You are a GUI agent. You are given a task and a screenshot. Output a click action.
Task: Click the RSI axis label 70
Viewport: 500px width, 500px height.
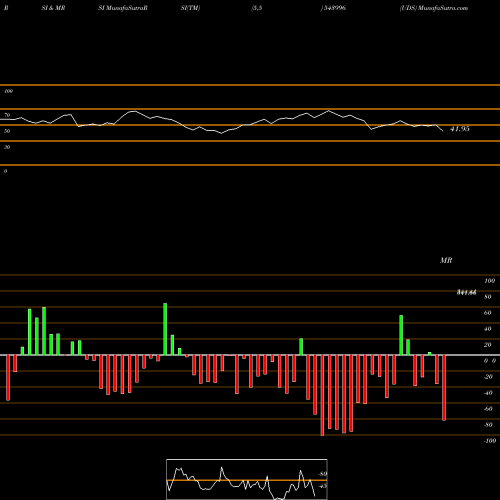(7, 115)
